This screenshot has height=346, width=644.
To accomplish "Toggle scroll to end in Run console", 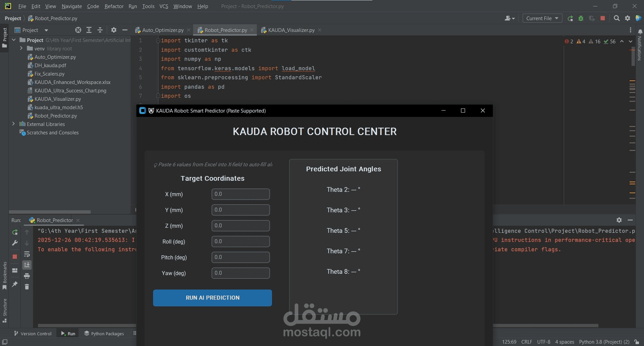I will 27,265.
